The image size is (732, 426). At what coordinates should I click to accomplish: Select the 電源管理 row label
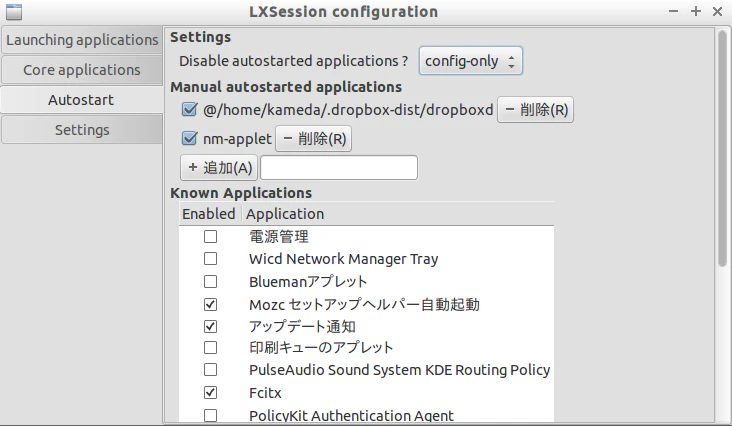click(x=279, y=237)
